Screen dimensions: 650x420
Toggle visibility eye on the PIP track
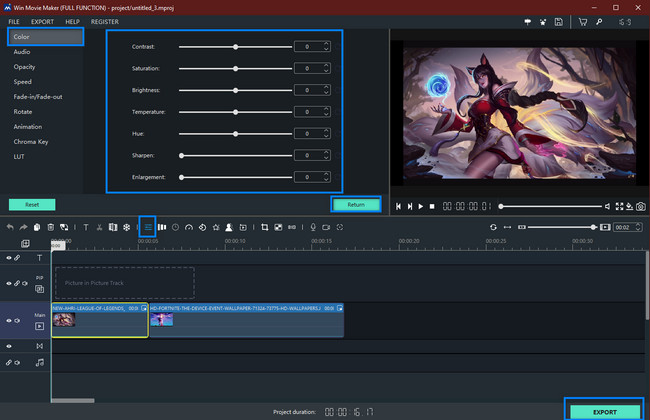(x=9, y=284)
